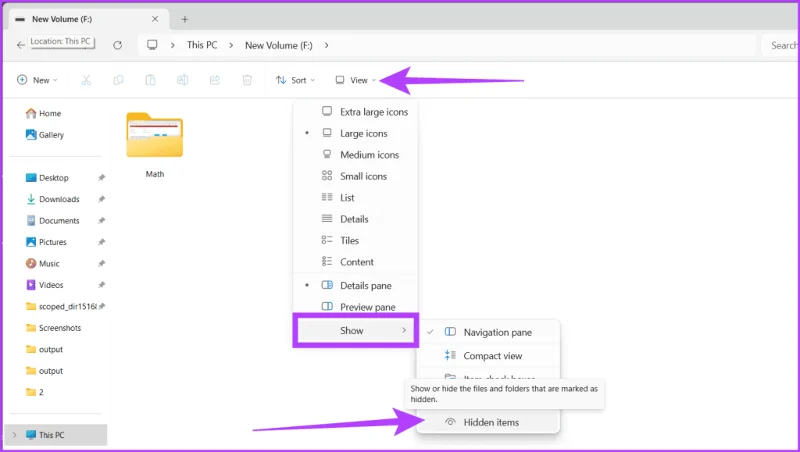
Task: Open Desktop quick access folder
Action: (47, 178)
